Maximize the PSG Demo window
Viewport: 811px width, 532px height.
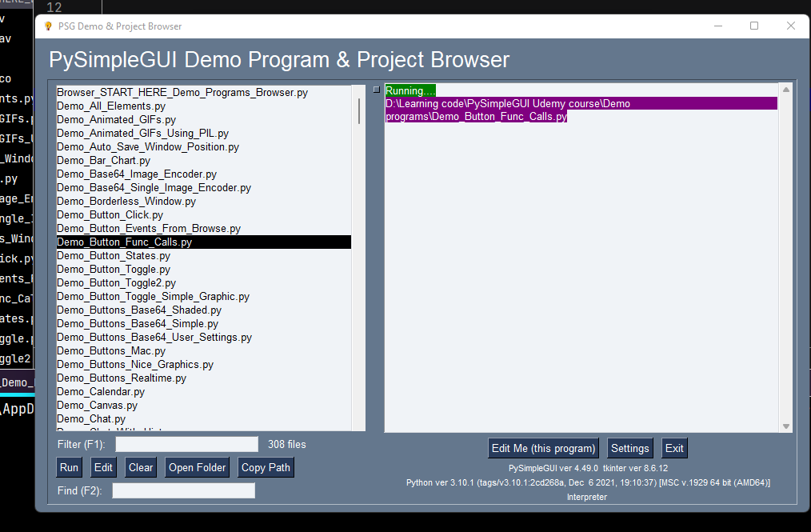pos(754,26)
